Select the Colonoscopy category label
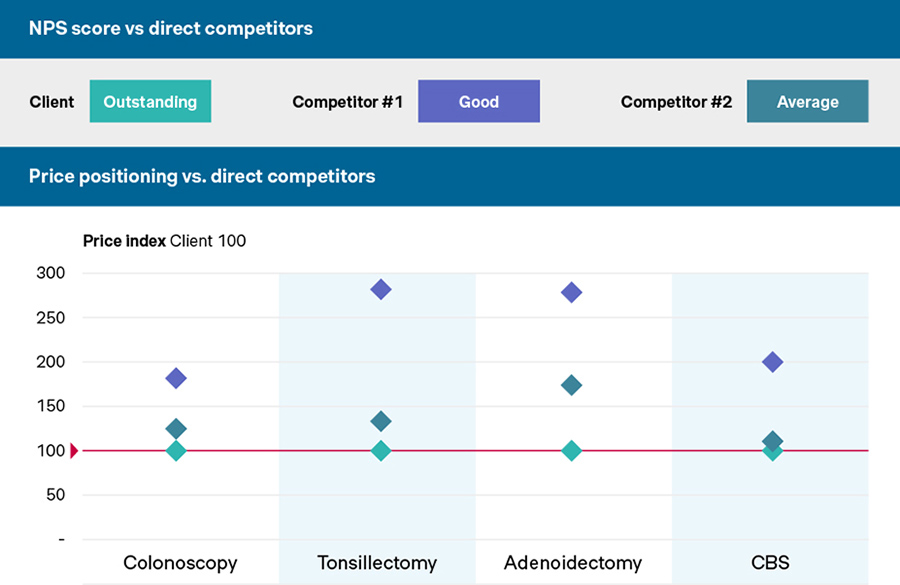 180,563
